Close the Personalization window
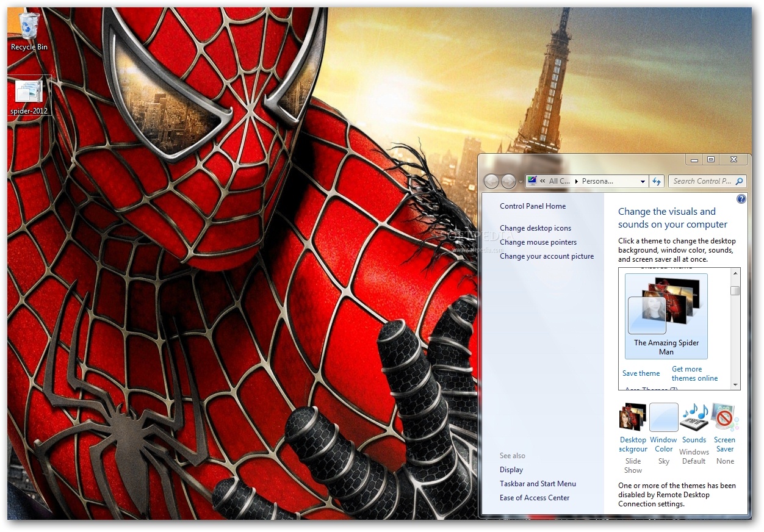The width and height of the screenshot is (764, 532). 733,160
